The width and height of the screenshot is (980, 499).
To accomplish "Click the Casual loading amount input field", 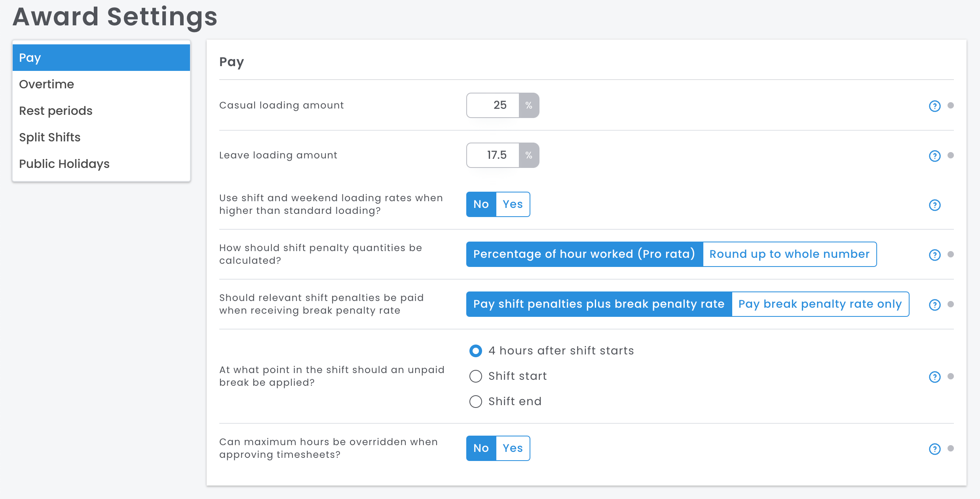I will [493, 105].
